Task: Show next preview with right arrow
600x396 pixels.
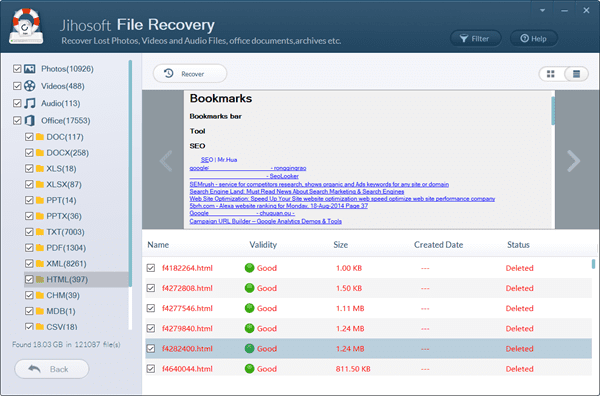Action: (x=573, y=161)
